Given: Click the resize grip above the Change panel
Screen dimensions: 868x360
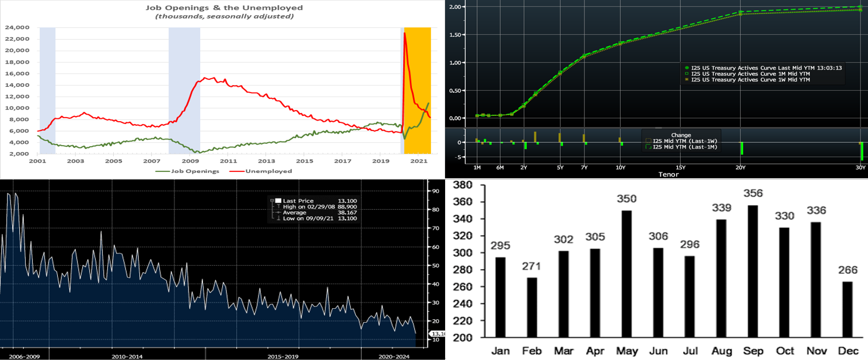Looking at the screenshot, I should [658, 128].
